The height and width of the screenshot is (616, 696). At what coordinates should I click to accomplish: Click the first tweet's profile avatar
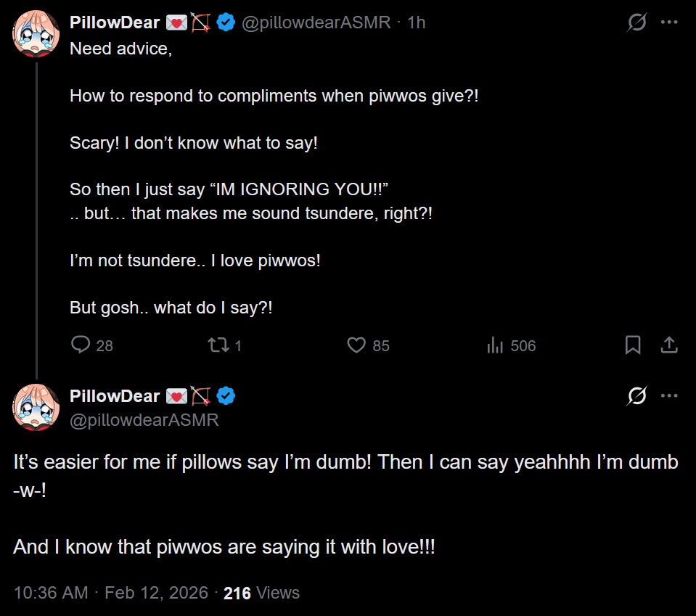coord(36,33)
